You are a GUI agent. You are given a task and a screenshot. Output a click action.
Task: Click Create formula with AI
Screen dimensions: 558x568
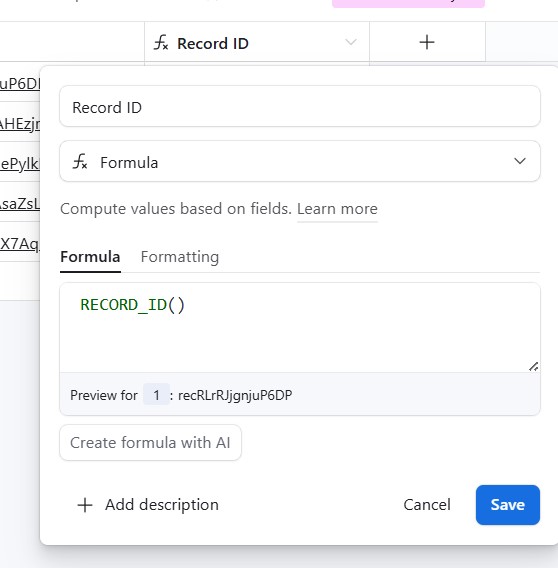click(x=150, y=443)
